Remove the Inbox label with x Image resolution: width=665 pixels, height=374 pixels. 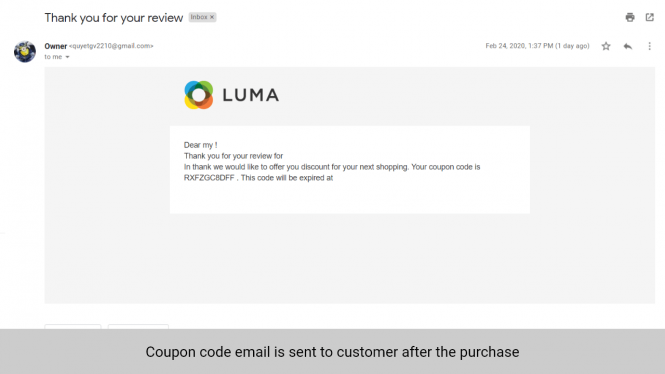(212, 17)
